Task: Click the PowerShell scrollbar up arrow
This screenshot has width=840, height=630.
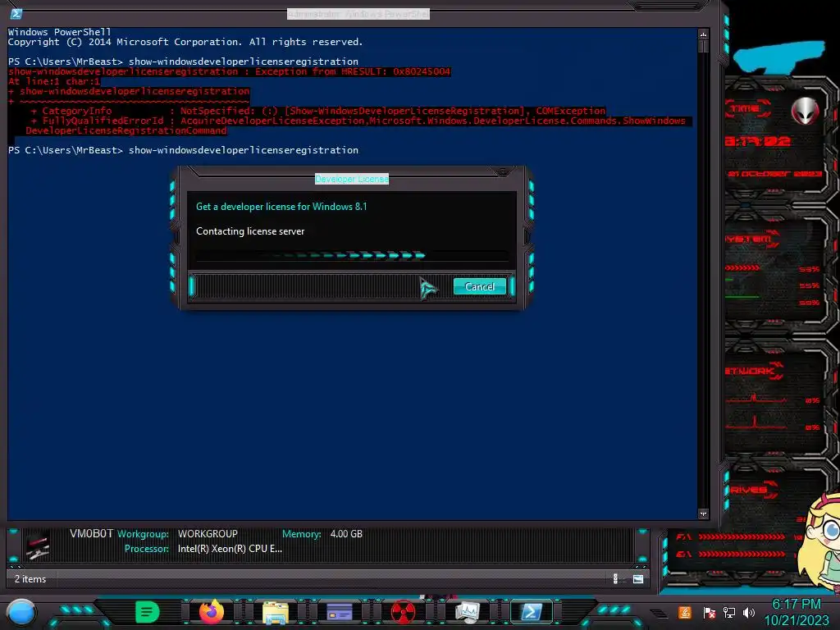Action: pos(703,34)
